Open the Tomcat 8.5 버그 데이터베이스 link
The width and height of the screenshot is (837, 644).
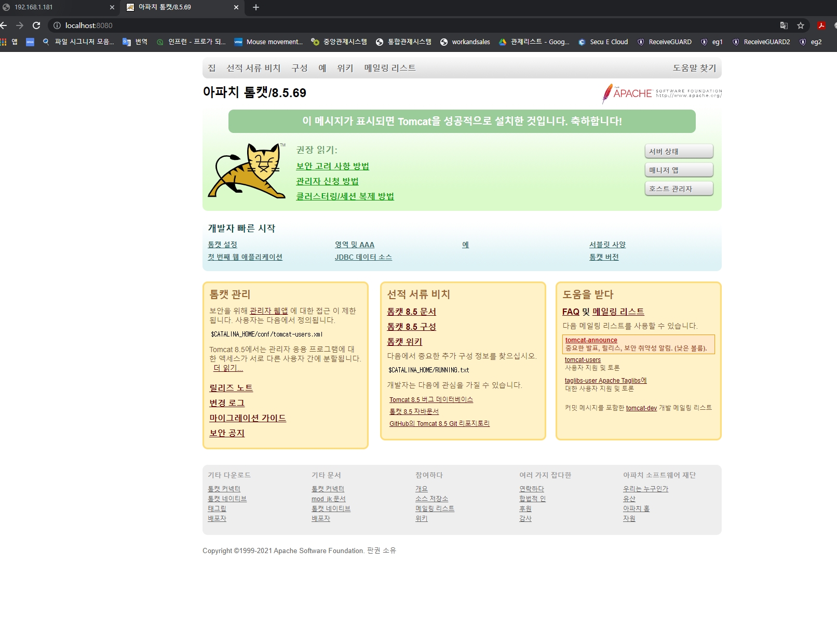[431, 400]
